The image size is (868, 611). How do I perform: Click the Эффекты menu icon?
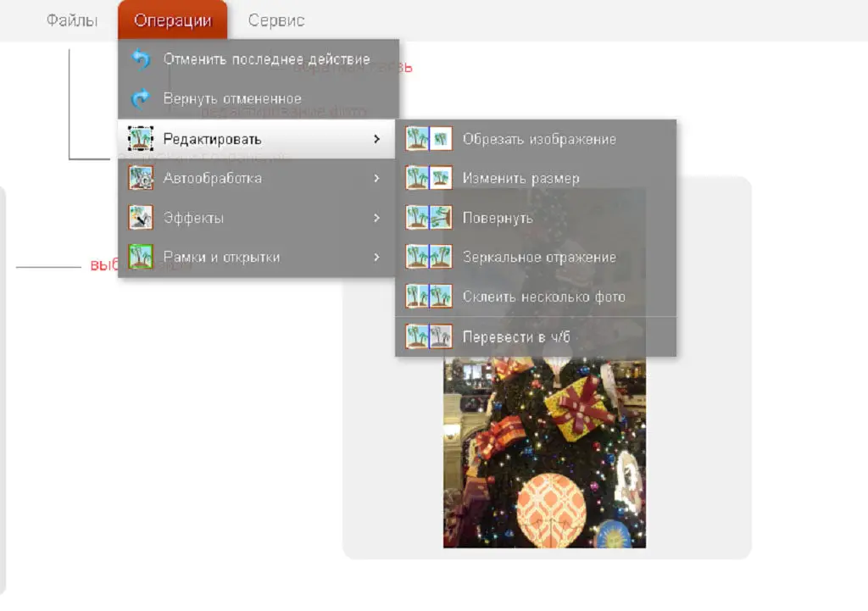pos(141,218)
